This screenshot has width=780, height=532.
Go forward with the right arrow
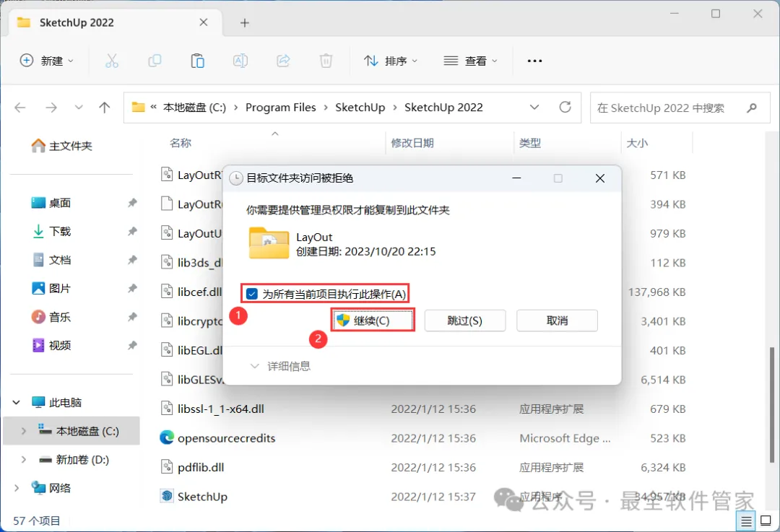pos(51,108)
